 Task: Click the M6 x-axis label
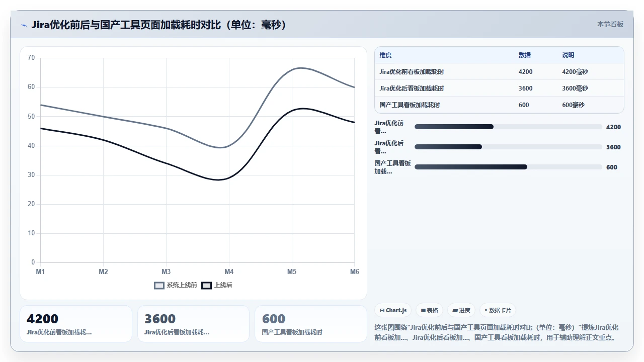click(355, 271)
